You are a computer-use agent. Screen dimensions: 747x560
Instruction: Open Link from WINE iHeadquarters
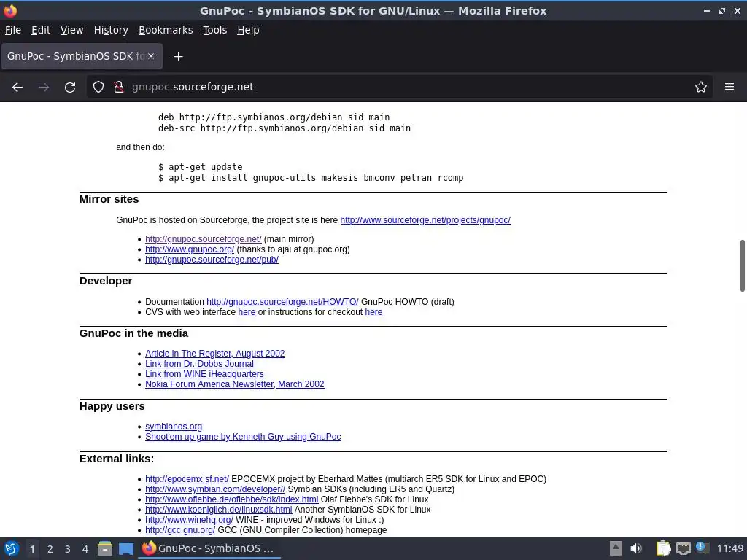coord(204,374)
